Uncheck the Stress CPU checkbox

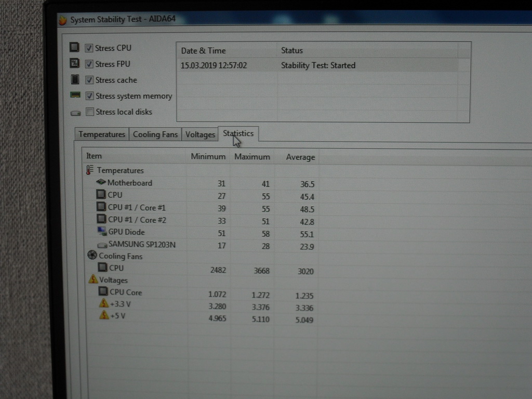point(89,48)
